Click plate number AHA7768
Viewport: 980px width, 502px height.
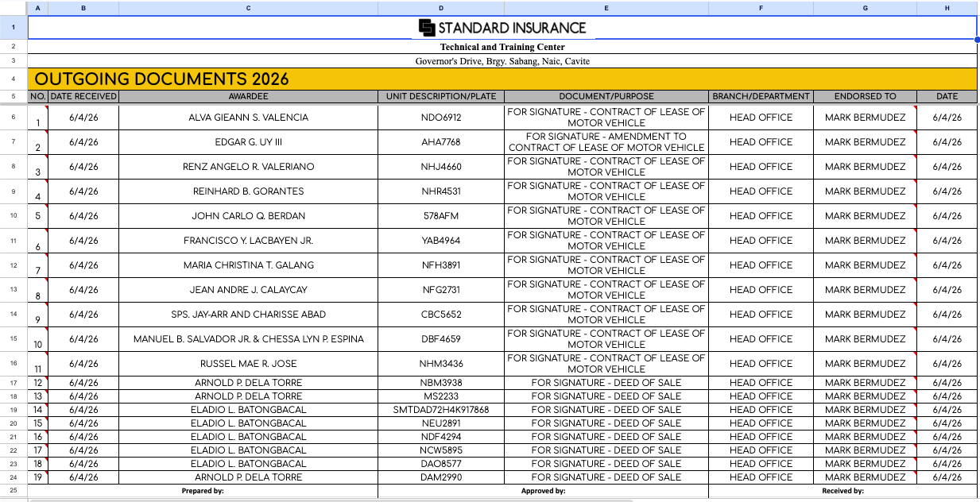(x=441, y=142)
